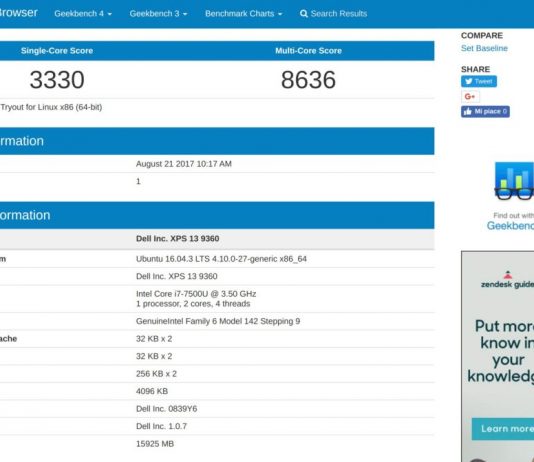Viewport: 534px width, 462px height.
Task: Click the Intel Core i7-7500U processor text
Action: click(x=196, y=294)
